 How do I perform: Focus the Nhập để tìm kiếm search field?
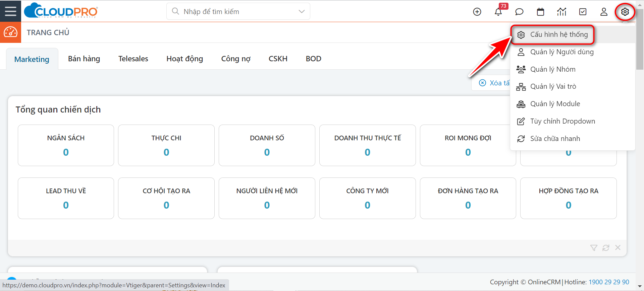pyautogui.click(x=238, y=11)
